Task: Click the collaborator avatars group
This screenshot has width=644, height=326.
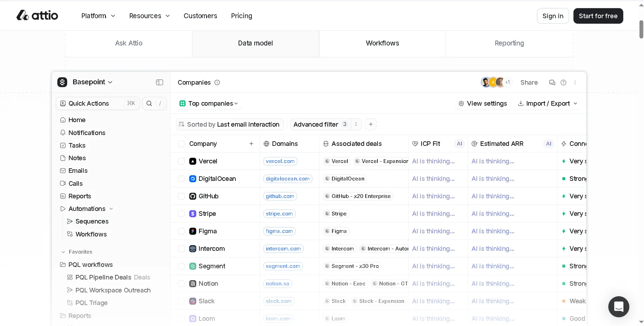Action: 496,82
